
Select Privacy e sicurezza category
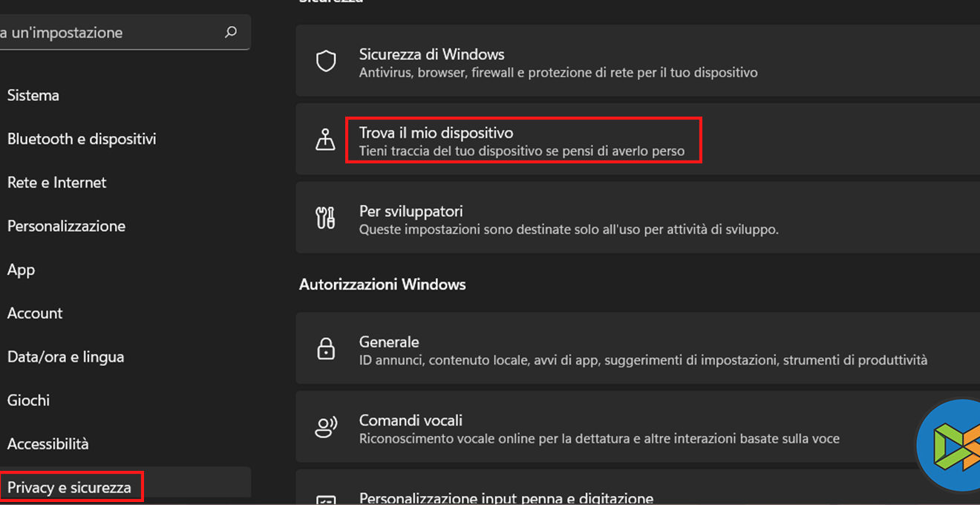(x=69, y=487)
